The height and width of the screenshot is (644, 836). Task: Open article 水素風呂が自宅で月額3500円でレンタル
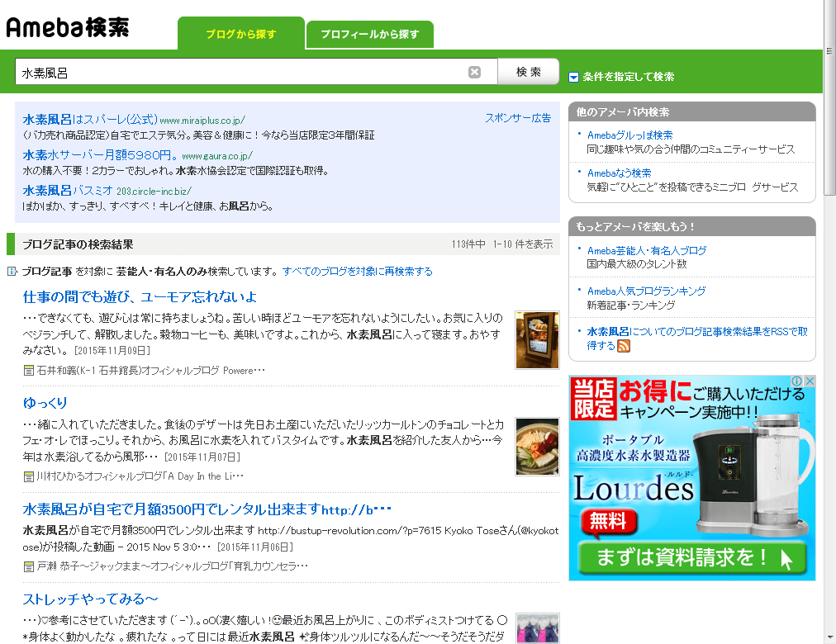207,509
